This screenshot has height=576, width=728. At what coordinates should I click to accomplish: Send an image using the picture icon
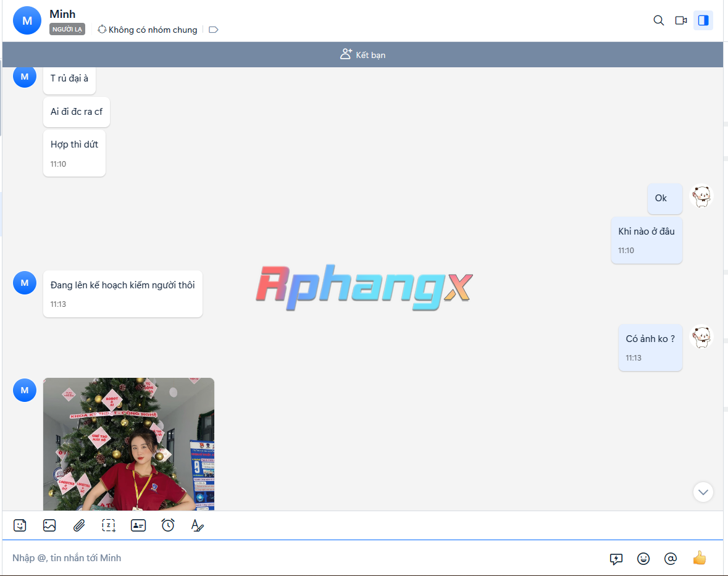click(x=49, y=525)
